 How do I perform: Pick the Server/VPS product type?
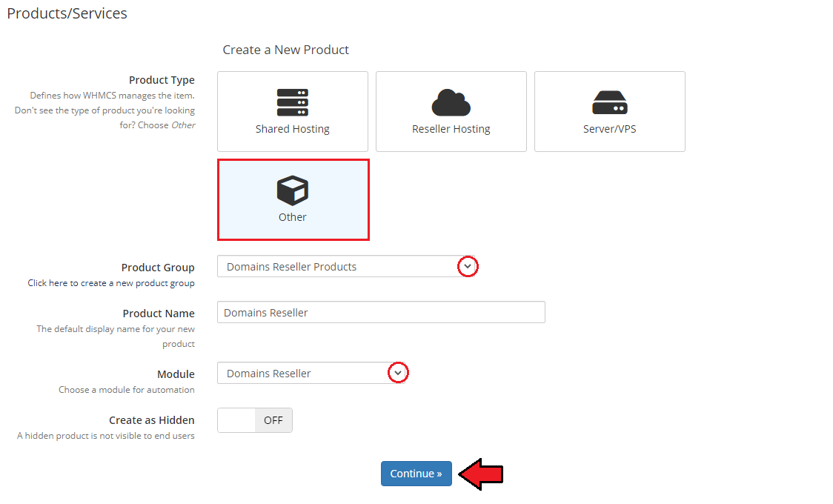click(609, 111)
